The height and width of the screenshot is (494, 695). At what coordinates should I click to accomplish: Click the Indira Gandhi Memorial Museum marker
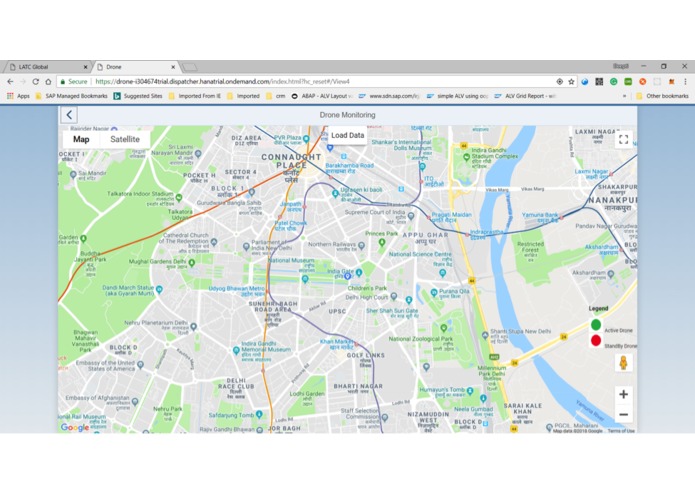[236, 350]
